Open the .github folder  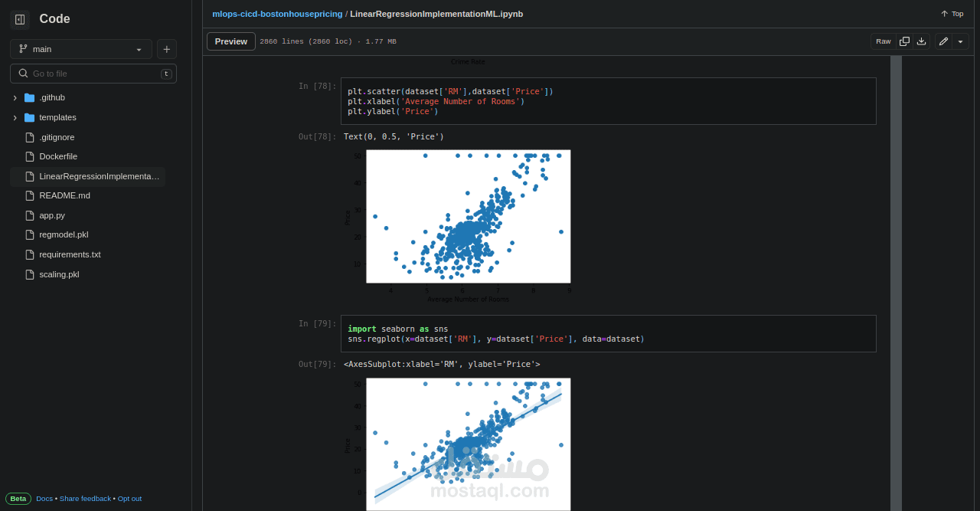click(52, 97)
